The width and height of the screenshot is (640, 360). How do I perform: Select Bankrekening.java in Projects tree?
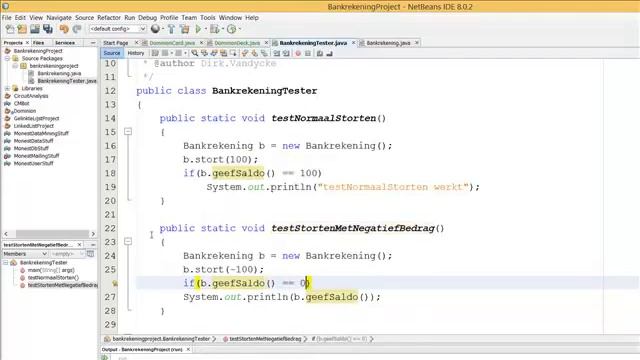point(59,73)
